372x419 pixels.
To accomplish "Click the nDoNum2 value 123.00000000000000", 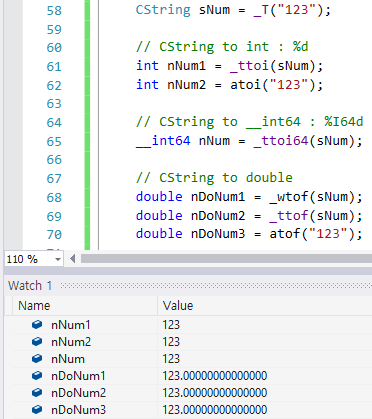I will pos(215,393).
